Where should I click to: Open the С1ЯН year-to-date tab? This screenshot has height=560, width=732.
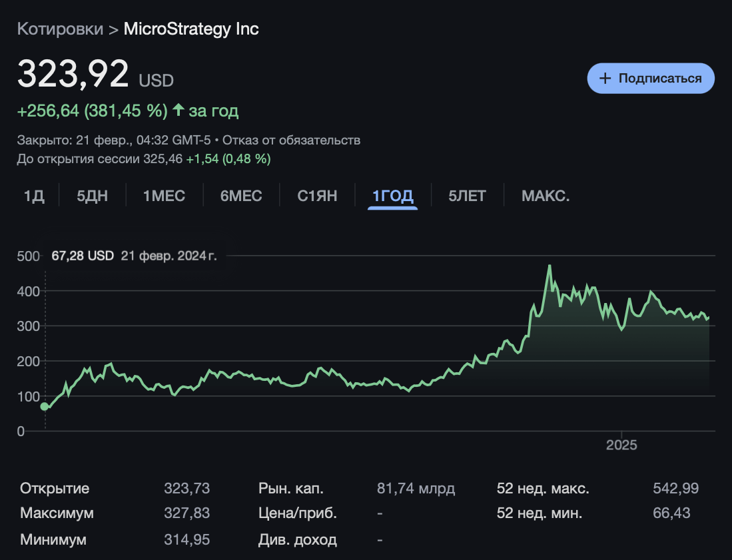317,196
